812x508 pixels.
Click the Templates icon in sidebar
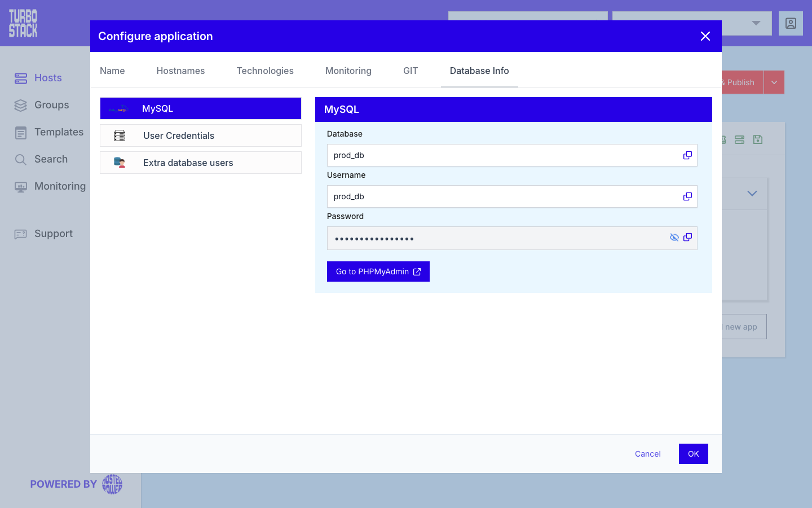21,133
